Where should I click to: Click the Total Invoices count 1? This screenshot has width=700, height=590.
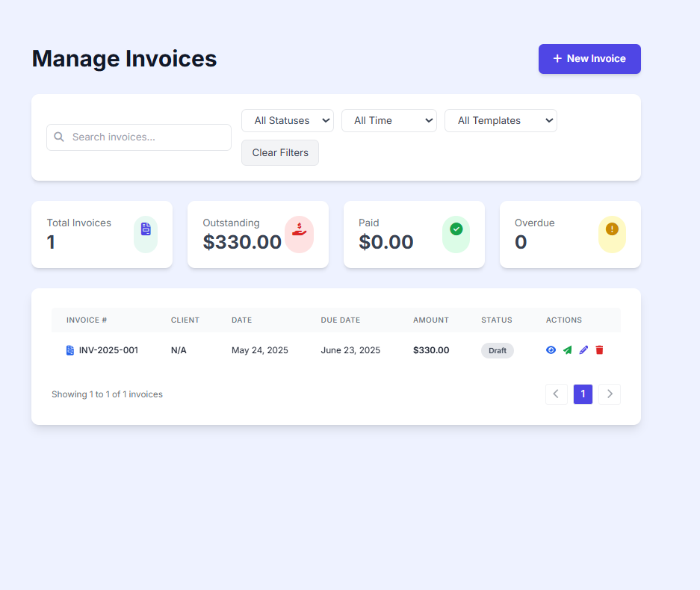pos(51,242)
